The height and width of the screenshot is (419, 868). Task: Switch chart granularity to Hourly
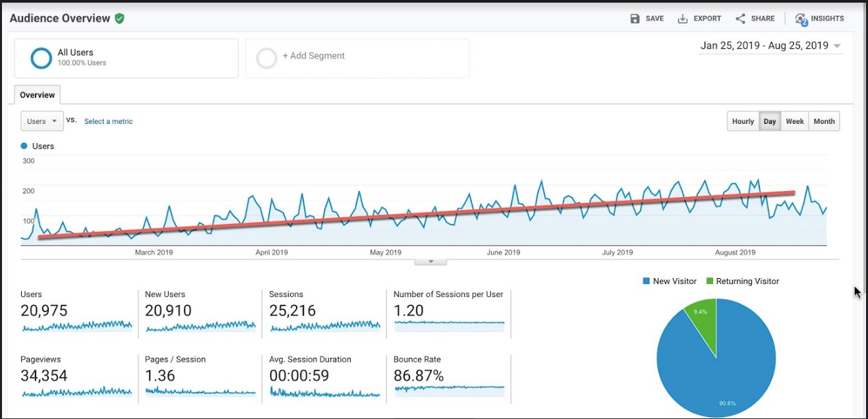(743, 121)
